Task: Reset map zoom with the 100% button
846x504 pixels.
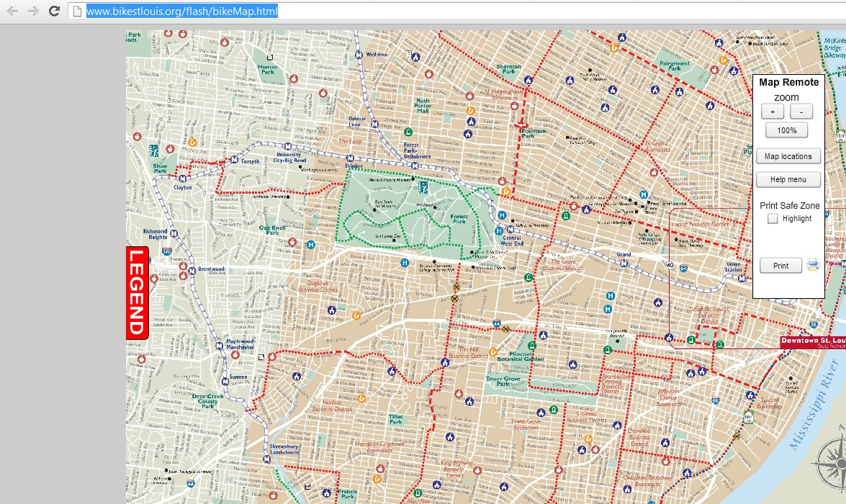Action: point(786,130)
